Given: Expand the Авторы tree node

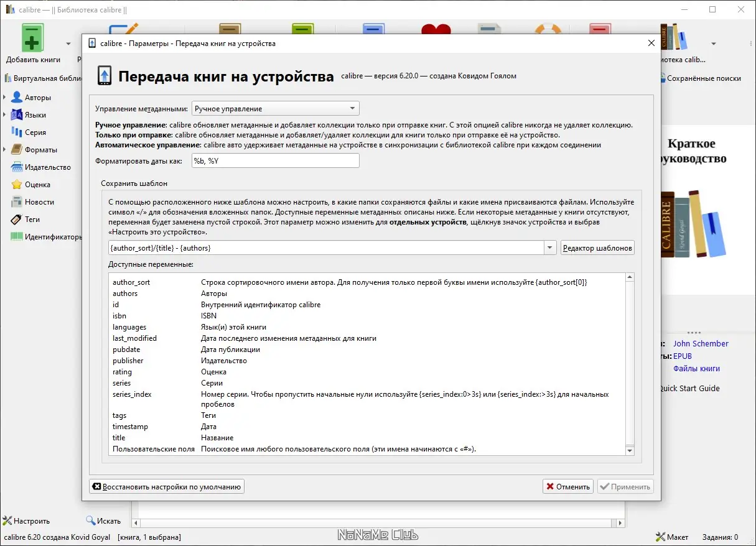Looking at the screenshot, I should pos(5,98).
